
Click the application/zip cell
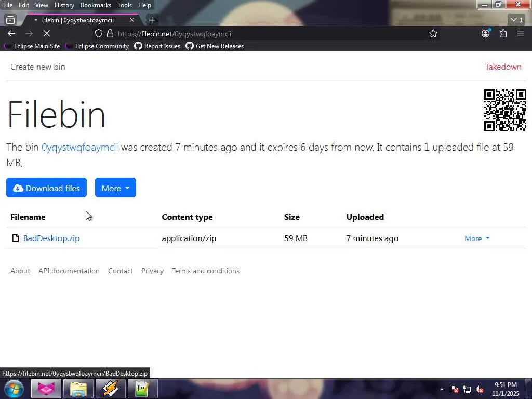coord(189,238)
